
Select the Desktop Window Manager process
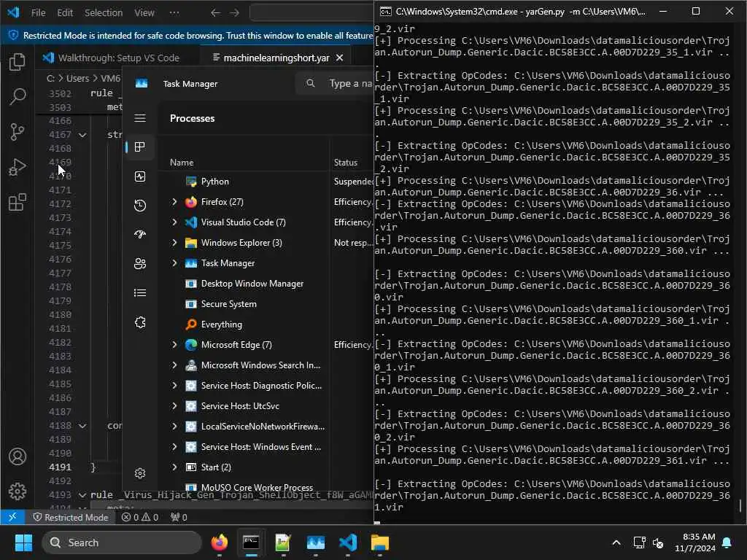[267, 284]
